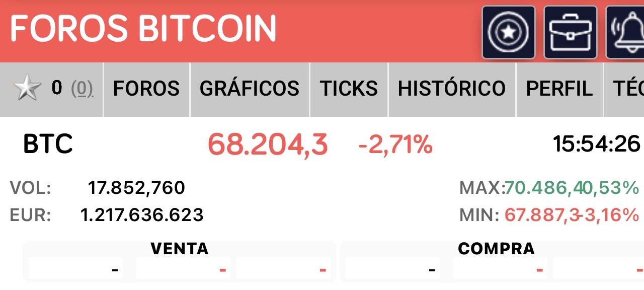Click the favorites count (0) link
644x290 pixels.
(82, 89)
